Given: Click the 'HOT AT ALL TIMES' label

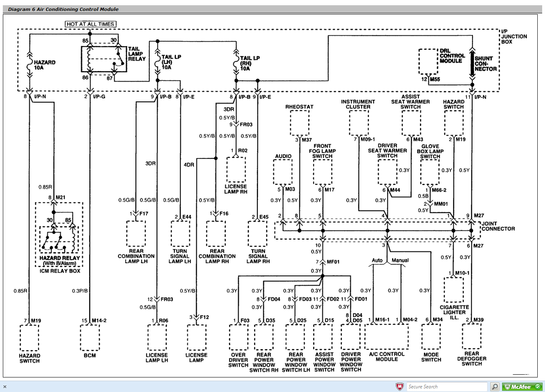Looking at the screenshot, I should (x=91, y=24).
